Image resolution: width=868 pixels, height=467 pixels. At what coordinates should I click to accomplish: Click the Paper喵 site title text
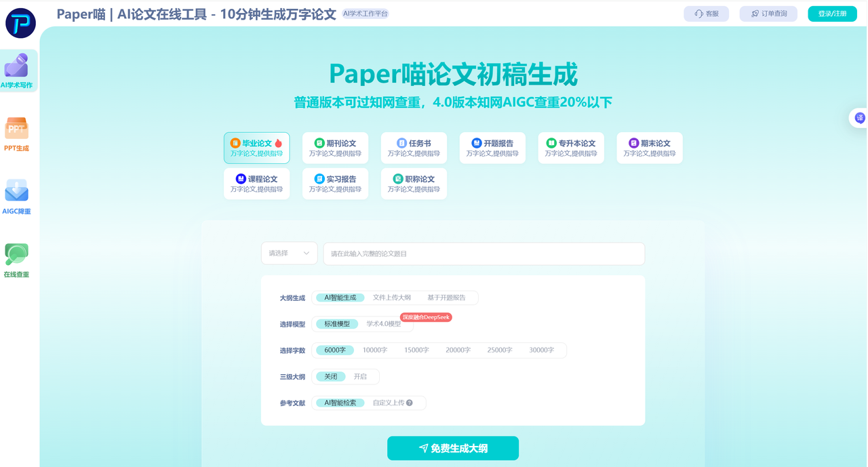tap(196, 14)
